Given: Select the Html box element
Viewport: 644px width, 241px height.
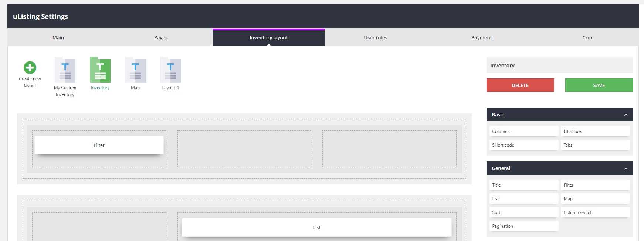Looking at the screenshot, I should coord(595,131).
